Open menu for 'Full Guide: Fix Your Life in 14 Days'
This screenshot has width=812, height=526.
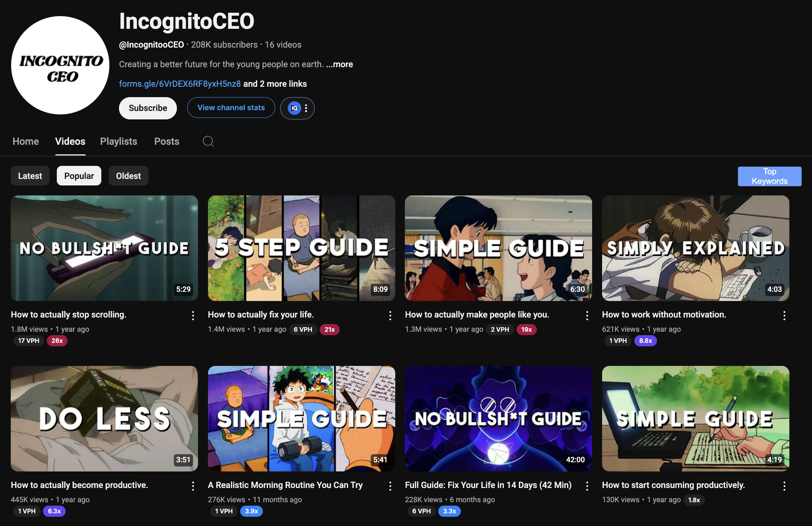[x=587, y=486]
